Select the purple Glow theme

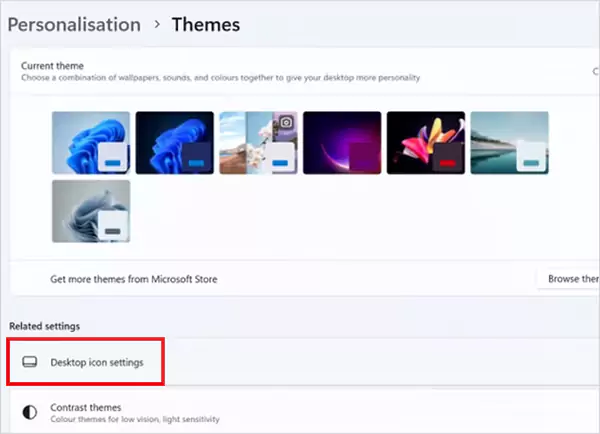pos(342,143)
